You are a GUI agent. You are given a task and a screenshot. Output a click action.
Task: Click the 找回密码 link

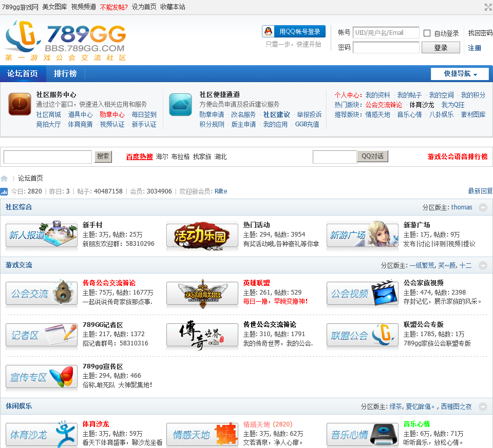[480, 33]
